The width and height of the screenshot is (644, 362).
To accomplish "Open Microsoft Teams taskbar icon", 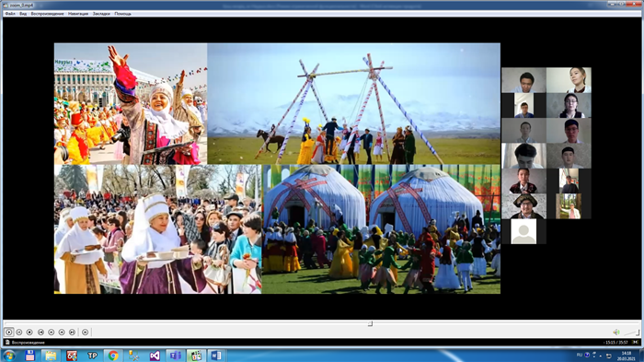I will (x=176, y=356).
